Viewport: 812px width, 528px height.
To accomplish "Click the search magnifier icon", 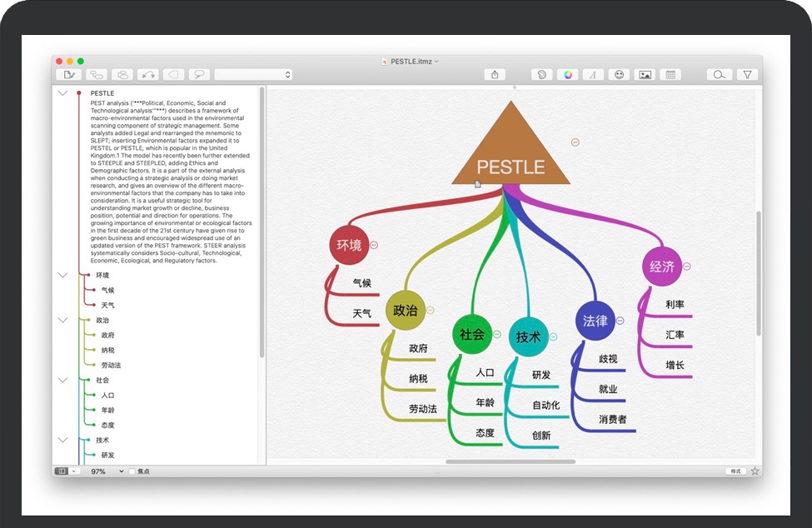I will click(x=719, y=75).
